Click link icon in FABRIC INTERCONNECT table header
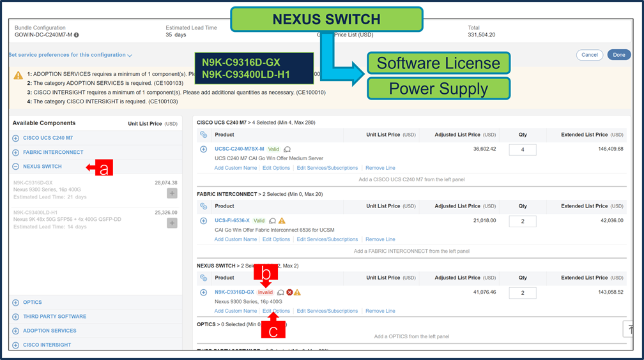Viewport: 644px width, 360px height. coord(203,206)
